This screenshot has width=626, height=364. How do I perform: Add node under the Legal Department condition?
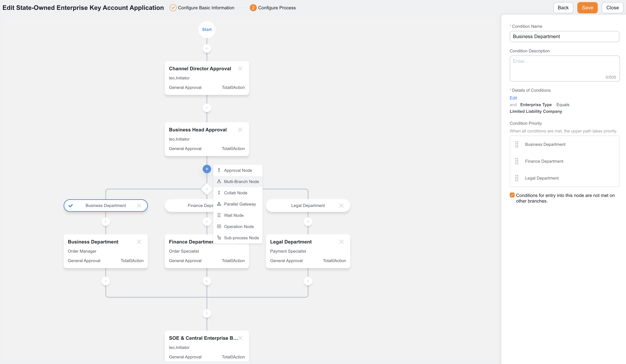[x=308, y=222]
